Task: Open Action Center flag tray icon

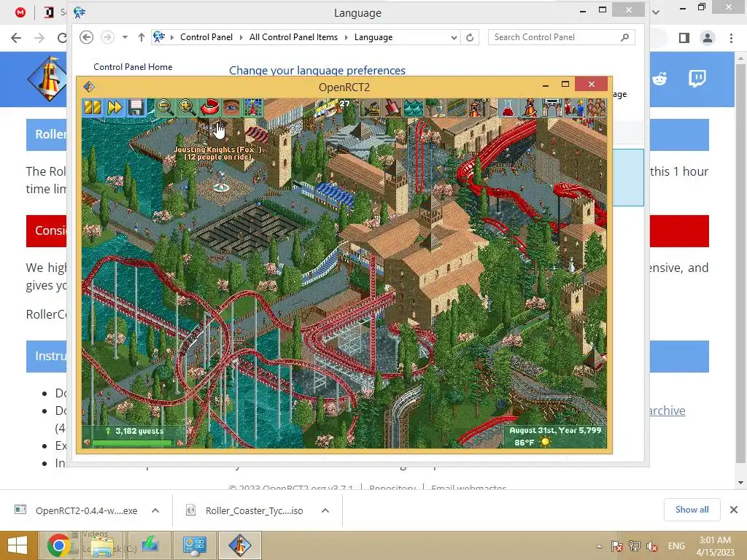Action: tap(617, 546)
